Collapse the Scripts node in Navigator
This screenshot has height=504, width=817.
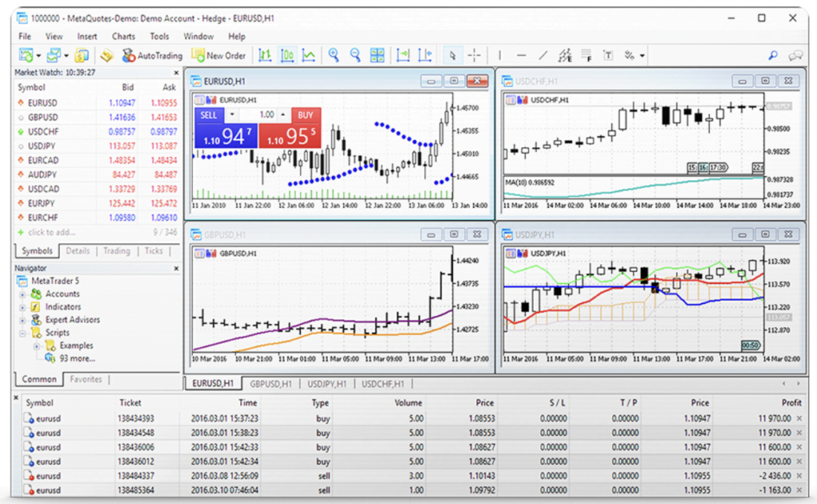[22, 333]
